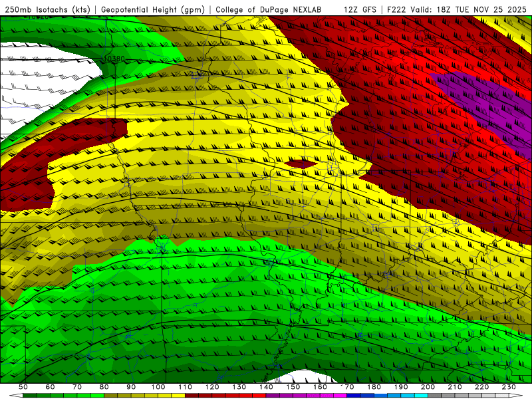
Task: Select the dark green swatch below 50
Action: pyautogui.click(x=29, y=395)
